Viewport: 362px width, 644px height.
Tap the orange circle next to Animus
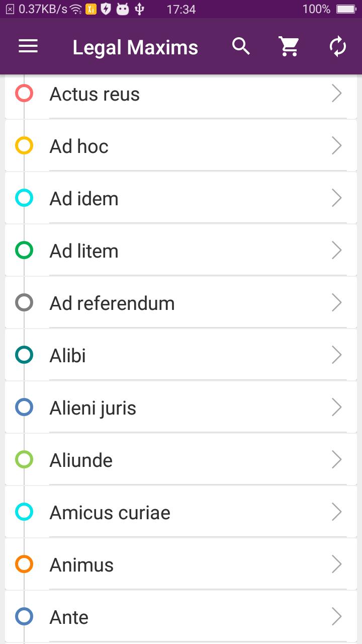click(24, 565)
